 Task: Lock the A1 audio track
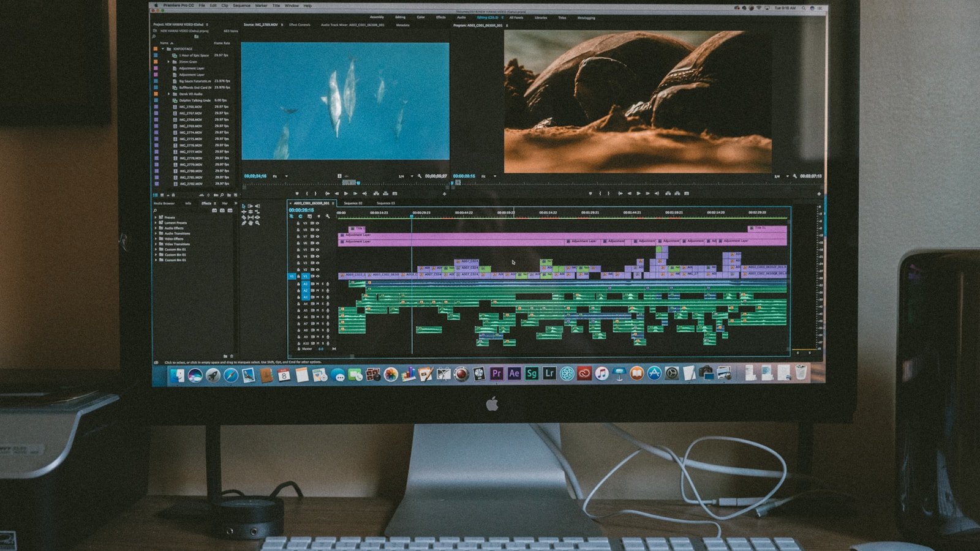[298, 284]
